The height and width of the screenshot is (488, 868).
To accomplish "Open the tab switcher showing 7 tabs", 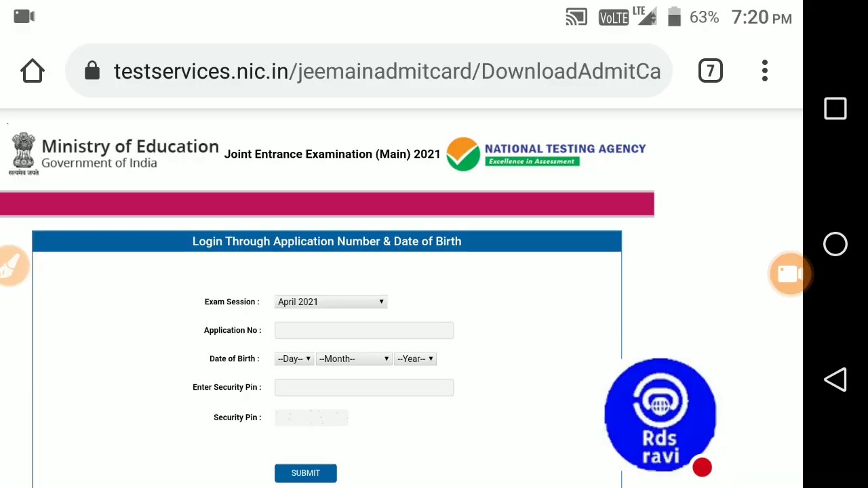I will [710, 71].
